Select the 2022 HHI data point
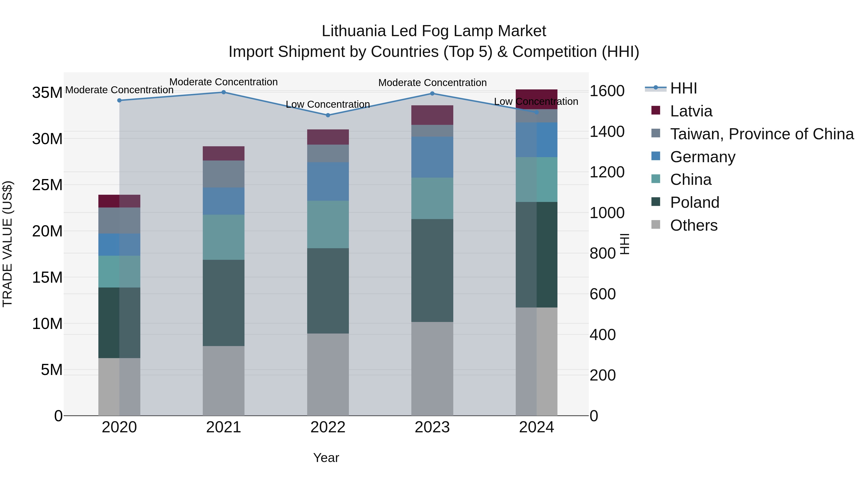The height and width of the screenshot is (488, 868). click(328, 115)
